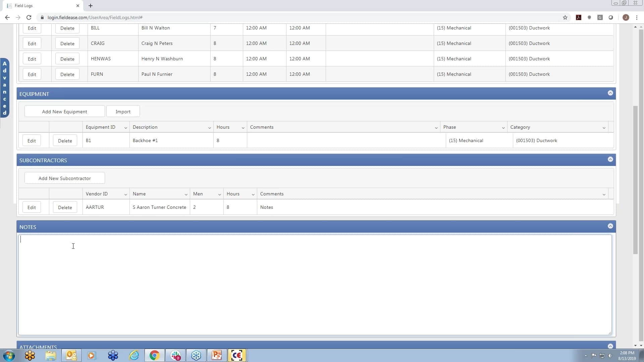This screenshot has width=644, height=362.
Task: Click Add New Equipment button
Action: 64,112
